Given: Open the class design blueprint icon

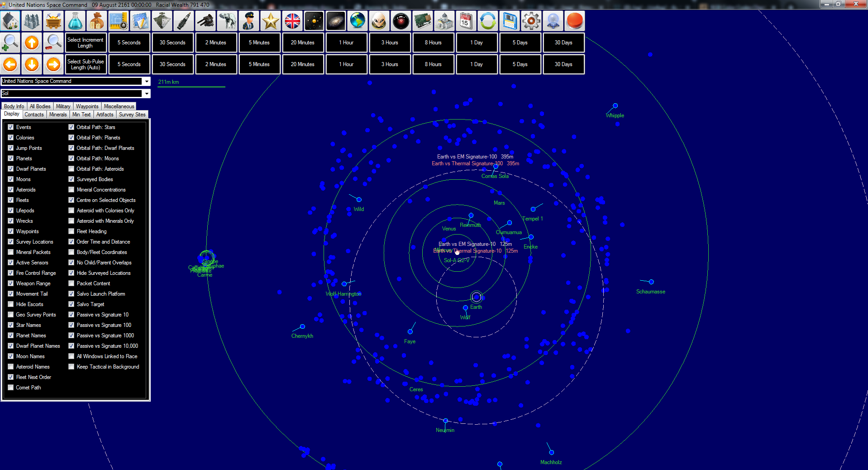Looking at the screenshot, I should pos(119,21).
